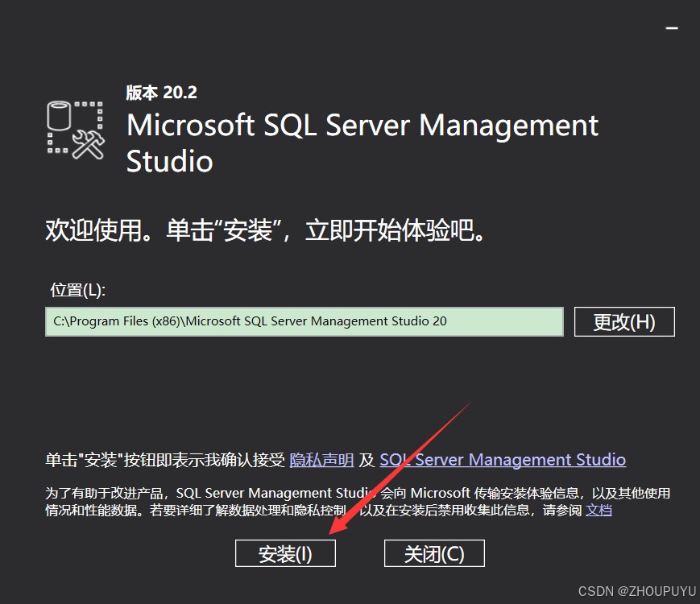Open the SQL Server Management Studio license link
The width and height of the screenshot is (700, 604).
pyautogui.click(x=503, y=460)
